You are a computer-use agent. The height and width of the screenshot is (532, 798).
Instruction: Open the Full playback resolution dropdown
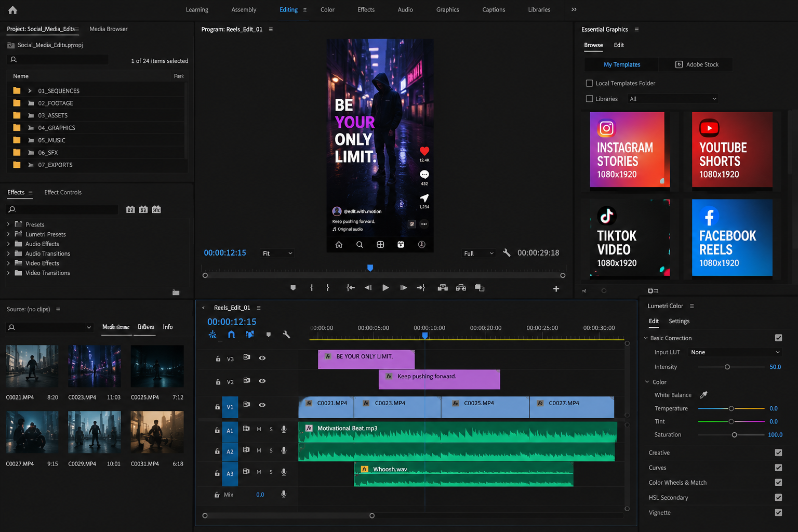point(478,254)
